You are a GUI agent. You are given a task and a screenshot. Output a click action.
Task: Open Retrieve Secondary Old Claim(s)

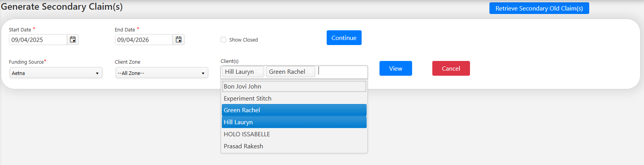tap(539, 8)
